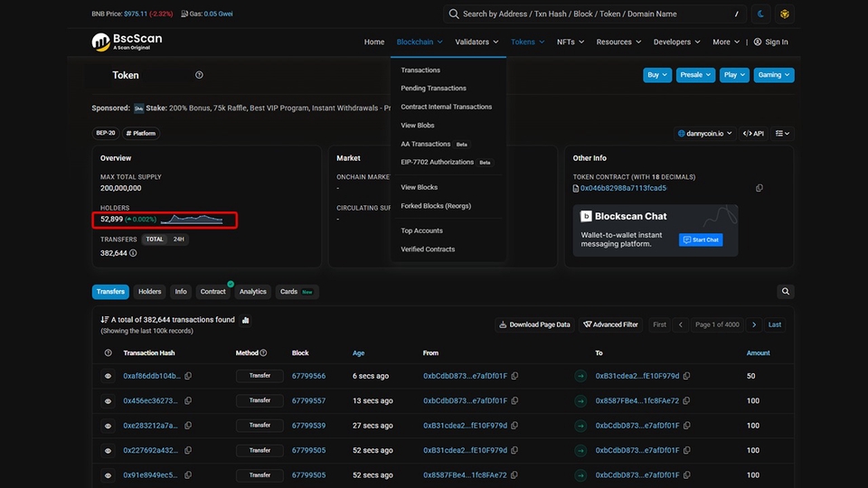
Task: Copy From address in block 67799557 row
Action: (x=514, y=400)
